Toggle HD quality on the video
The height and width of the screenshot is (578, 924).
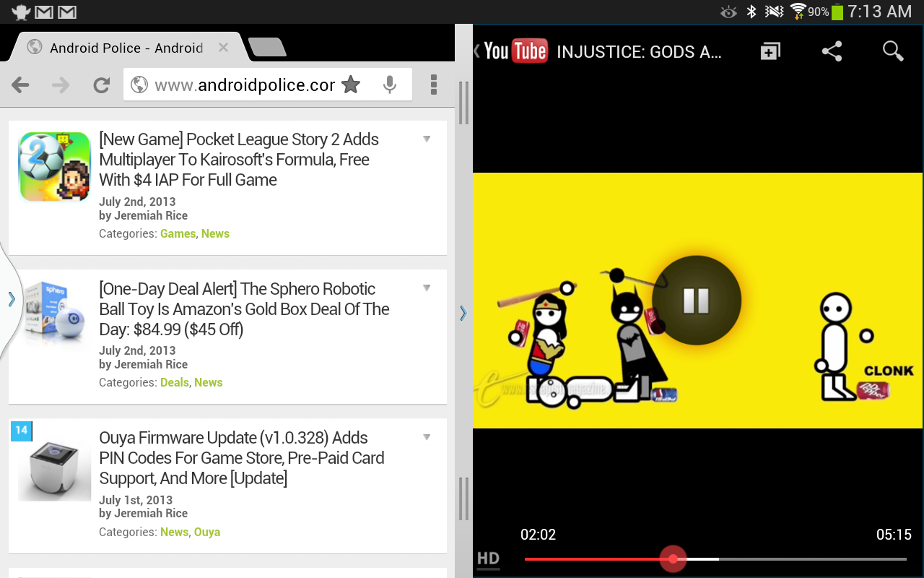point(488,558)
